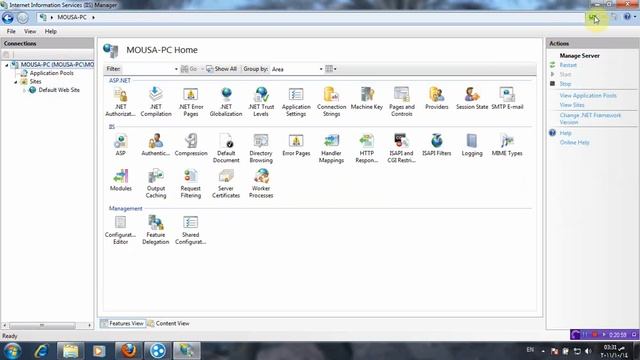
Task: Click Change .NET Framework Version link
Action: (590, 119)
